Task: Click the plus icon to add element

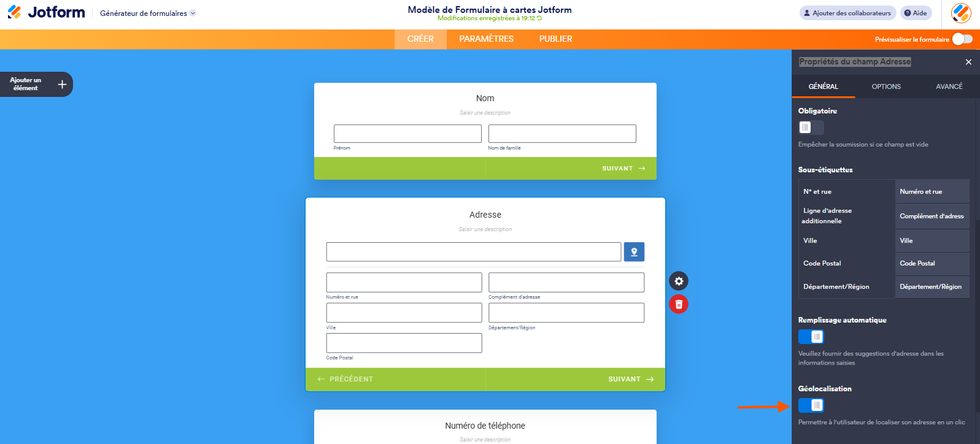Action: coord(62,85)
